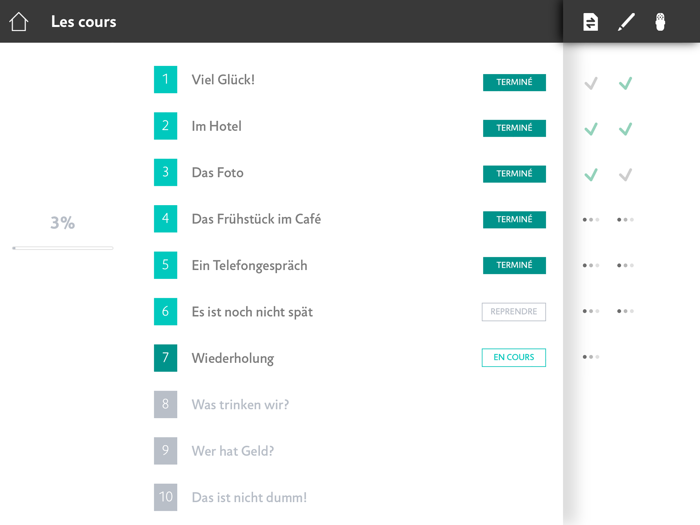
Task: Tap the microphone icon in header
Action: [660, 21]
